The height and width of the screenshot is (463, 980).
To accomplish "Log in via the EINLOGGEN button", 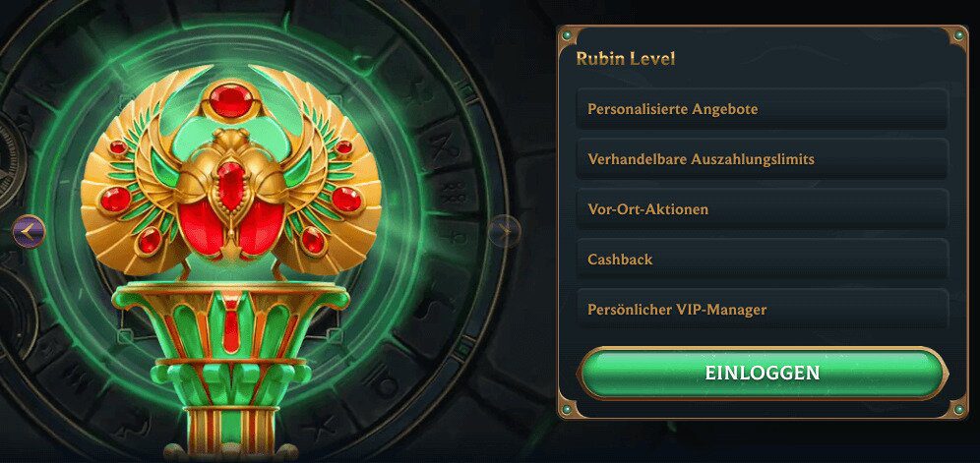I will [762, 373].
